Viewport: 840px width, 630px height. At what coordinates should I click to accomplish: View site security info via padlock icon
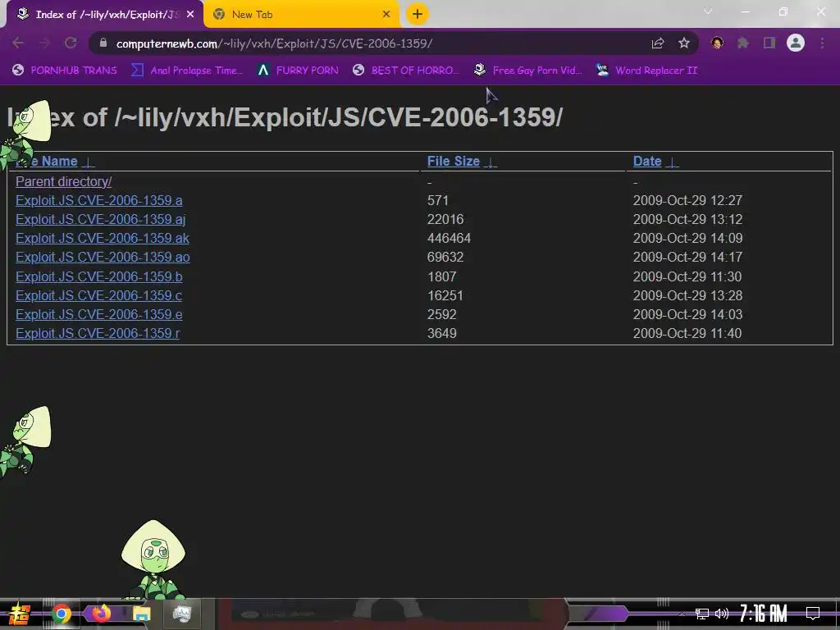[x=103, y=43]
